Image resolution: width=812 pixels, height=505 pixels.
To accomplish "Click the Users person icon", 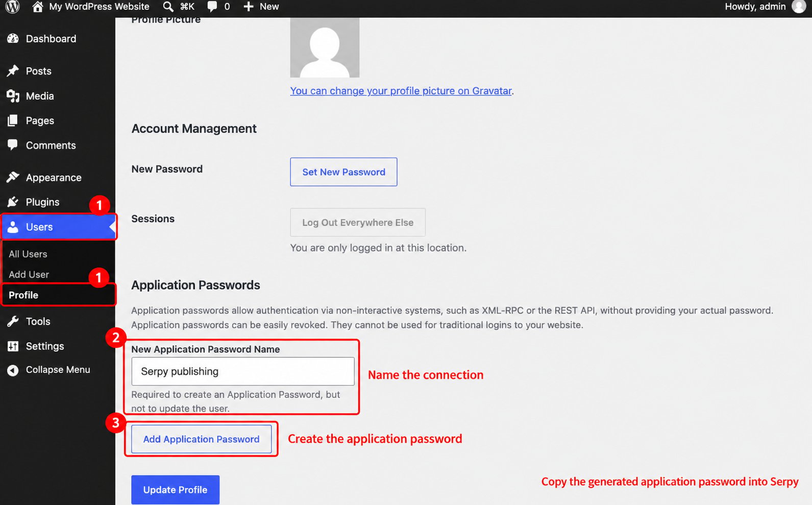I will point(13,227).
